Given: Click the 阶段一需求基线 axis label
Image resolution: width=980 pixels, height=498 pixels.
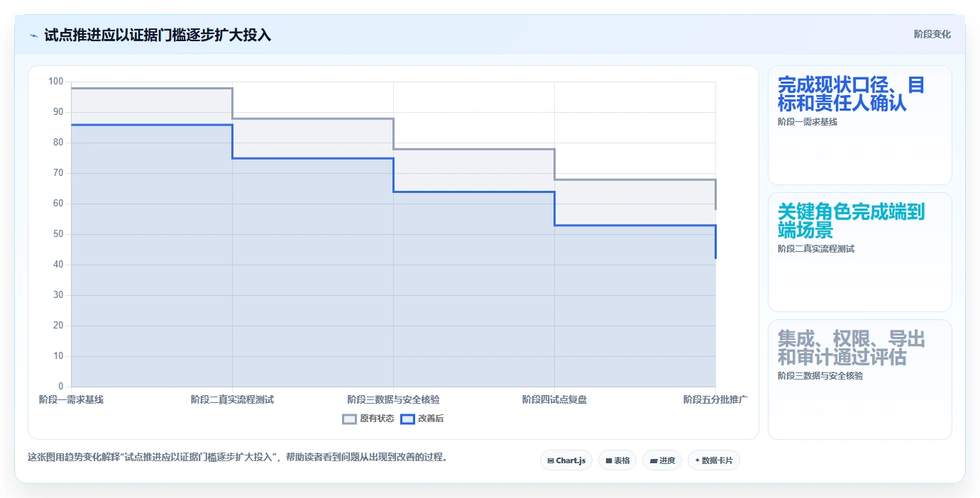Looking at the screenshot, I should [71, 399].
